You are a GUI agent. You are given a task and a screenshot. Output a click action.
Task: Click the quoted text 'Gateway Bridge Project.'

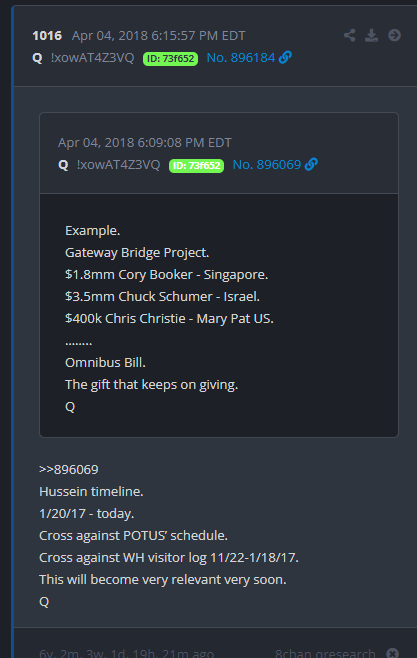point(137,253)
